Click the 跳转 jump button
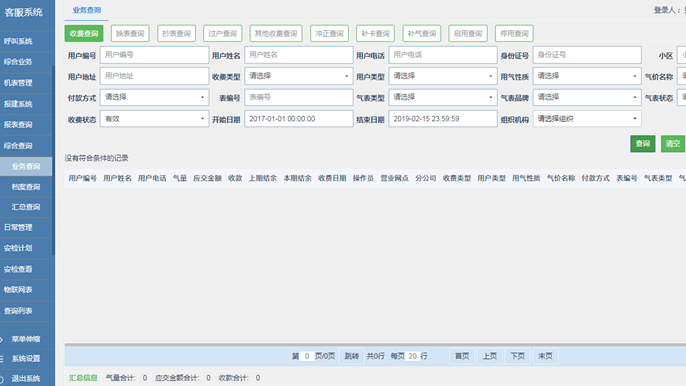The image size is (686, 386). click(x=351, y=356)
